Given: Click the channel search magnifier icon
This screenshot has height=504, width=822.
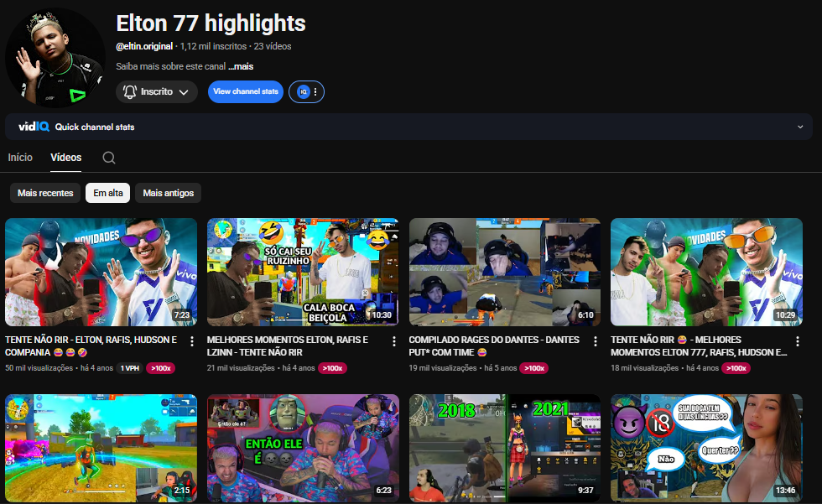Looking at the screenshot, I should [109, 158].
